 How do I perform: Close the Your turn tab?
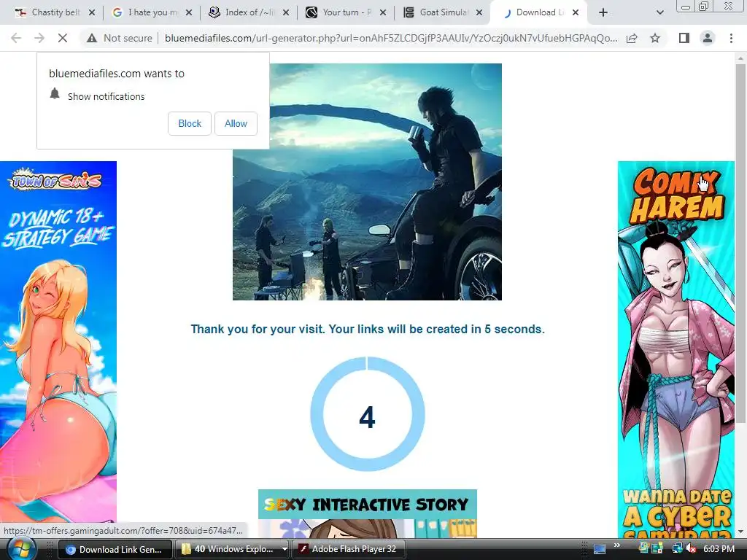tap(382, 13)
